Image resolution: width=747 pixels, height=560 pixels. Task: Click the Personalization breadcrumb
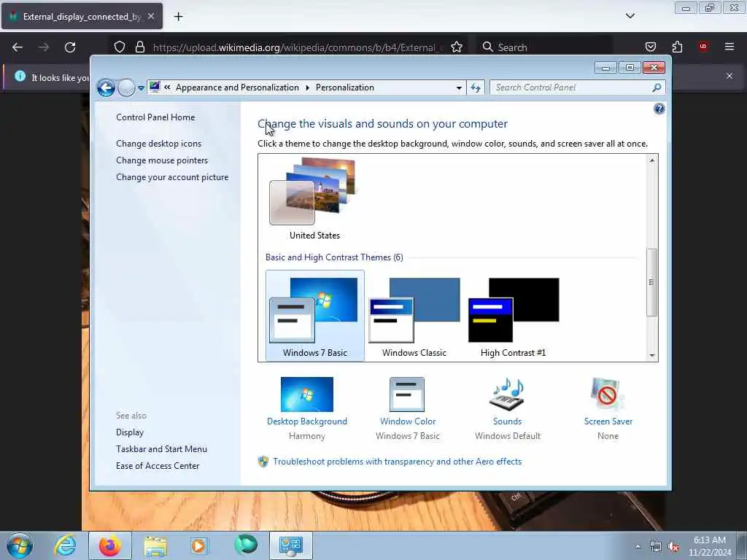[345, 87]
